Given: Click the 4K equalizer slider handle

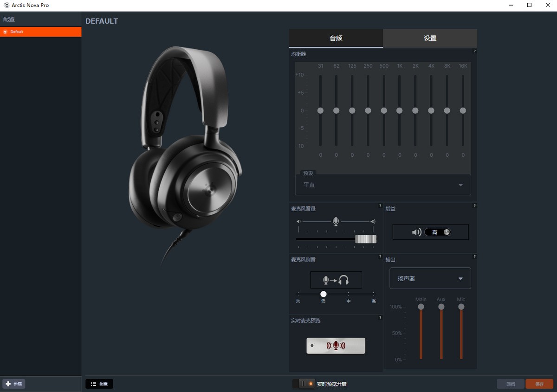Looking at the screenshot, I should point(431,110).
